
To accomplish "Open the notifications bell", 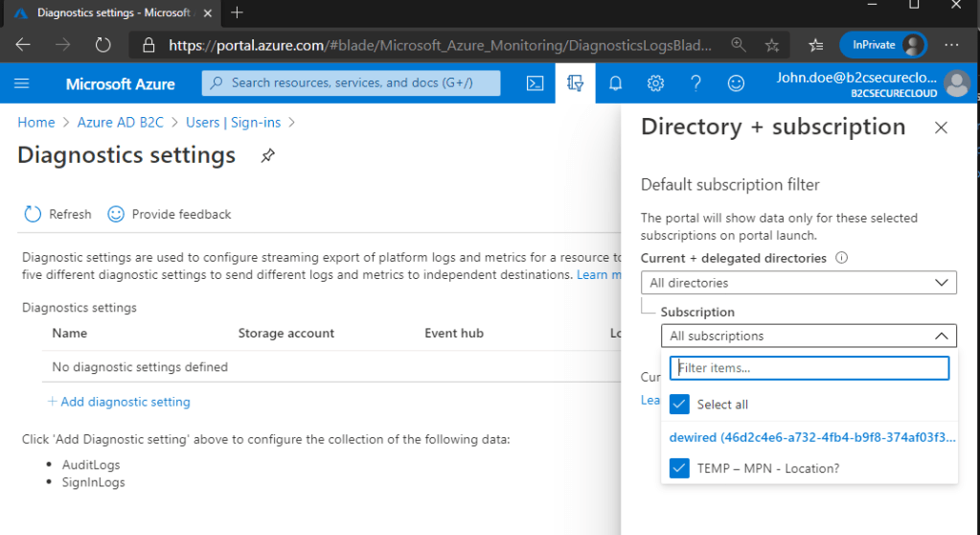I will 616,83.
